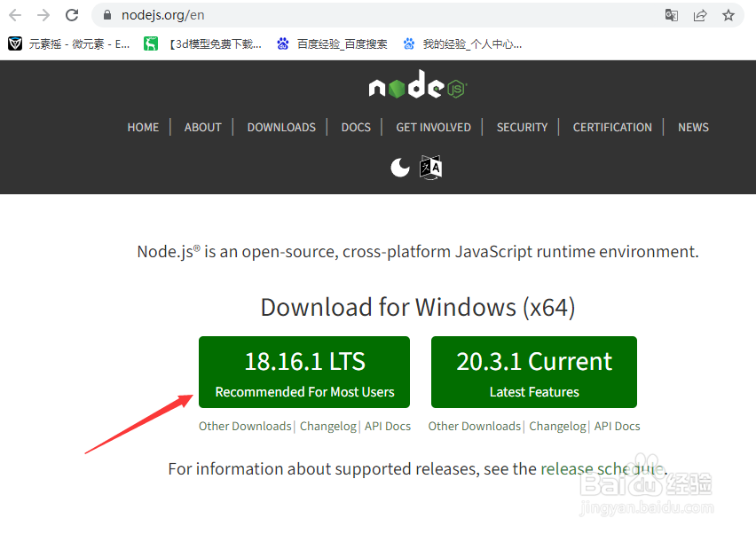Reload the nodejs.org page
The width and height of the screenshot is (756, 534).
(72, 15)
